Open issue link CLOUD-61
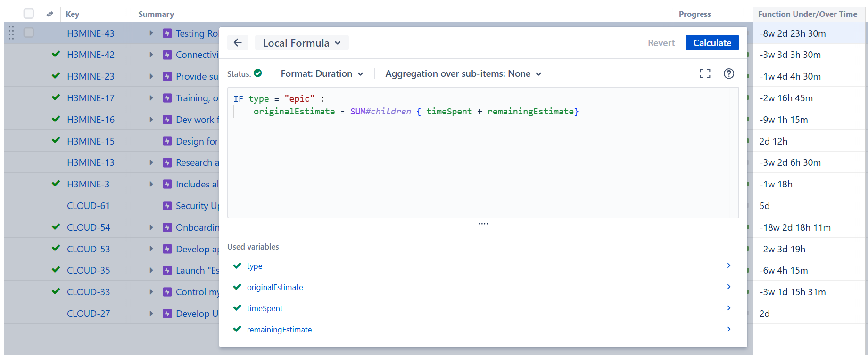The image size is (868, 355). click(x=88, y=206)
